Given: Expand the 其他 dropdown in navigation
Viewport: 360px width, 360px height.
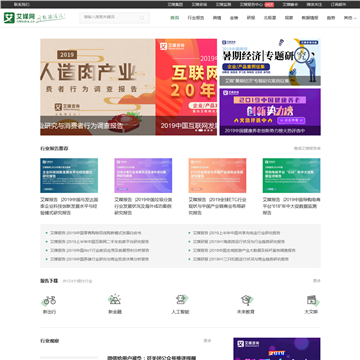Looking at the screenshot, I should click(x=350, y=18).
